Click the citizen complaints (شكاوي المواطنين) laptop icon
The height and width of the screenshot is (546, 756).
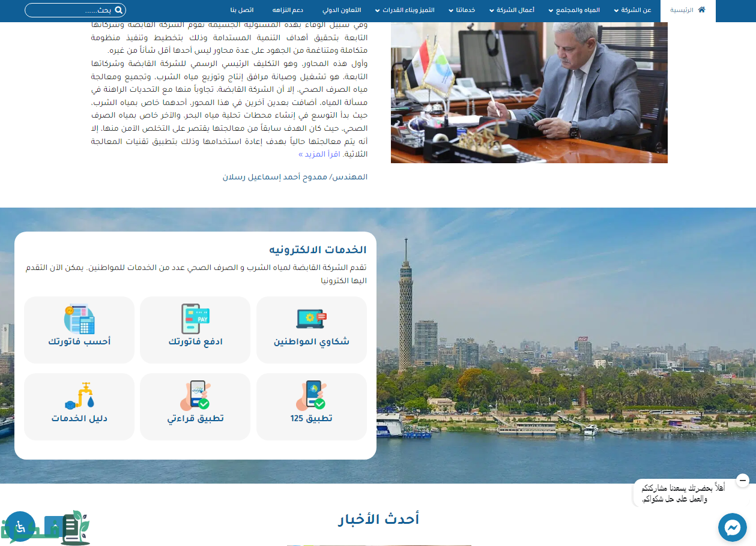311,319
